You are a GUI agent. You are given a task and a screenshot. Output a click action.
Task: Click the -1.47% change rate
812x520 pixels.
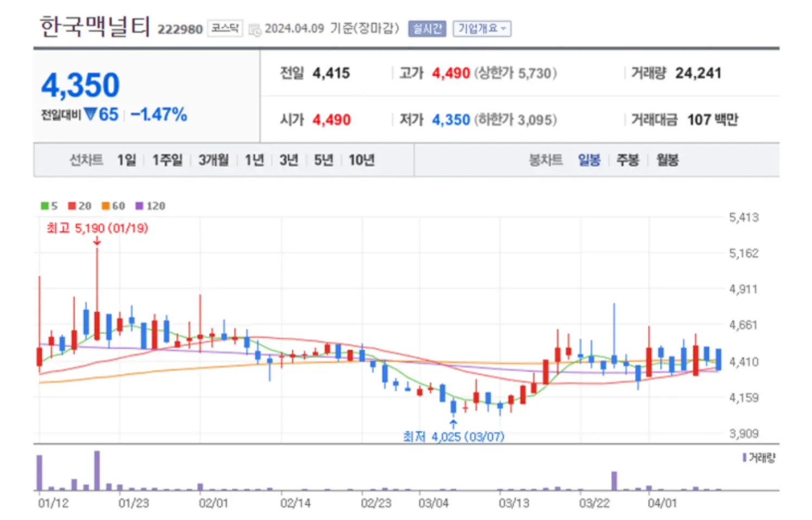(x=159, y=115)
